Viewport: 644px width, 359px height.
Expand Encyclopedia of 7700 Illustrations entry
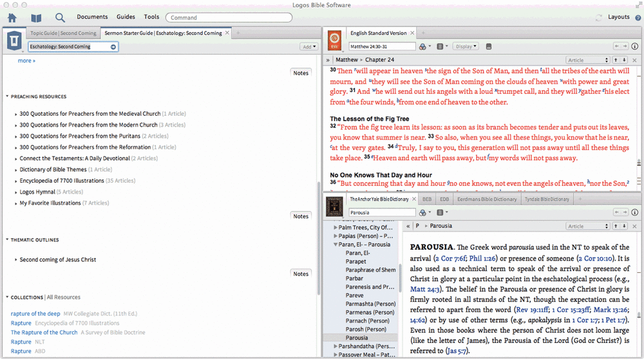click(x=15, y=181)
